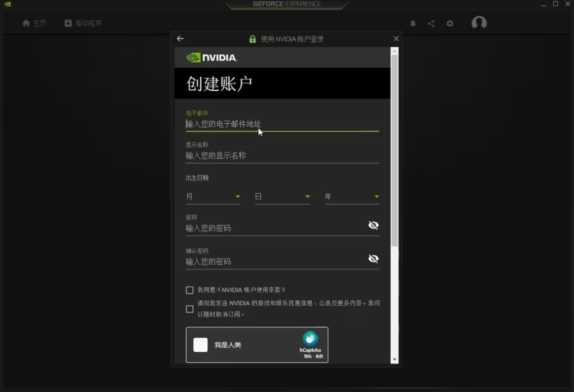Click the NVIDIA icon in title bar corner
This screenshot has width=574, height=392.
pos(7,4)
